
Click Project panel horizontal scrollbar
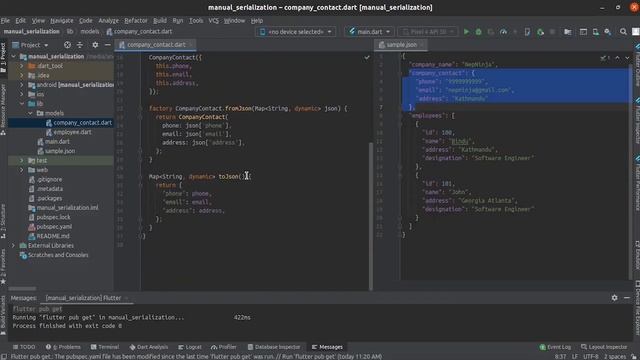pyautogui.click(x=22, y=289)
